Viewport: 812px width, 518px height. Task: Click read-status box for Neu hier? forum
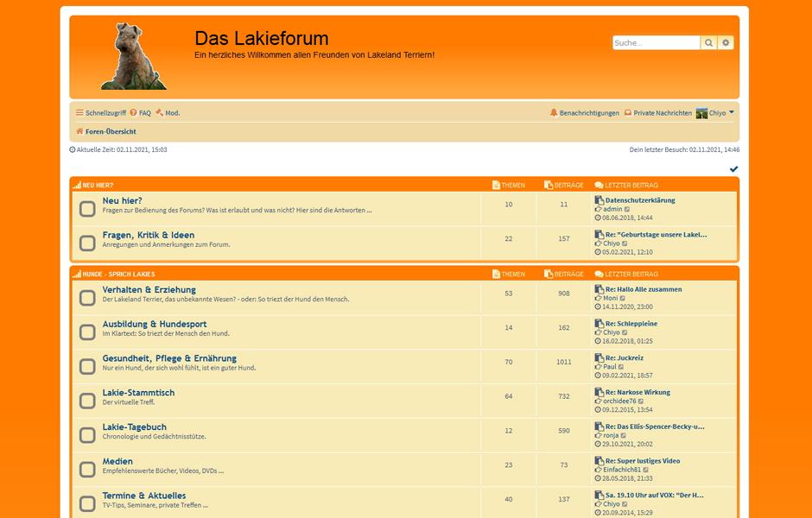[87, 209]
